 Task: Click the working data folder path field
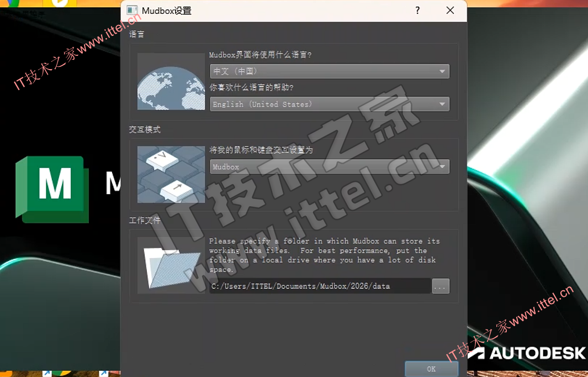click(320, 286)
